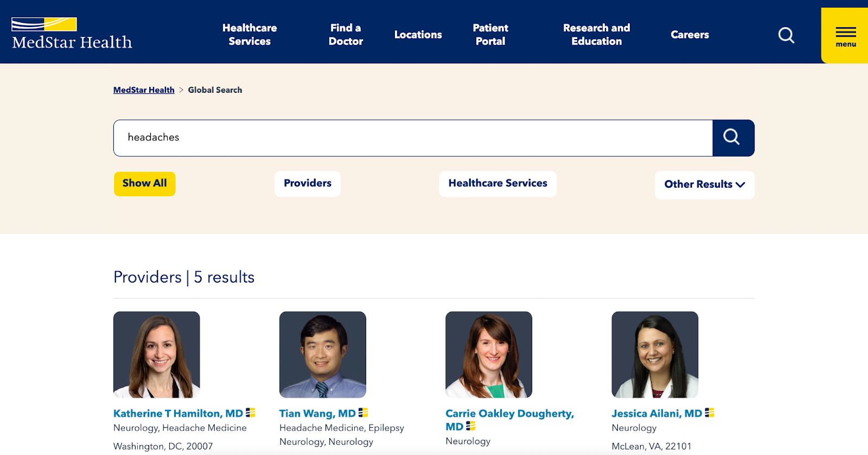Click 'Neurology' under Jessica Ailani
This screenshot has height=455, width=868.
634,428
